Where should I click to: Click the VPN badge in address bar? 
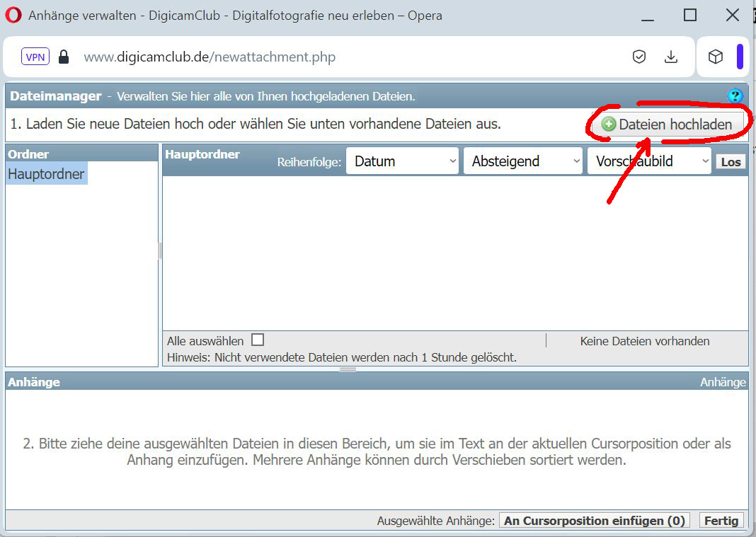tap(35, 57)
